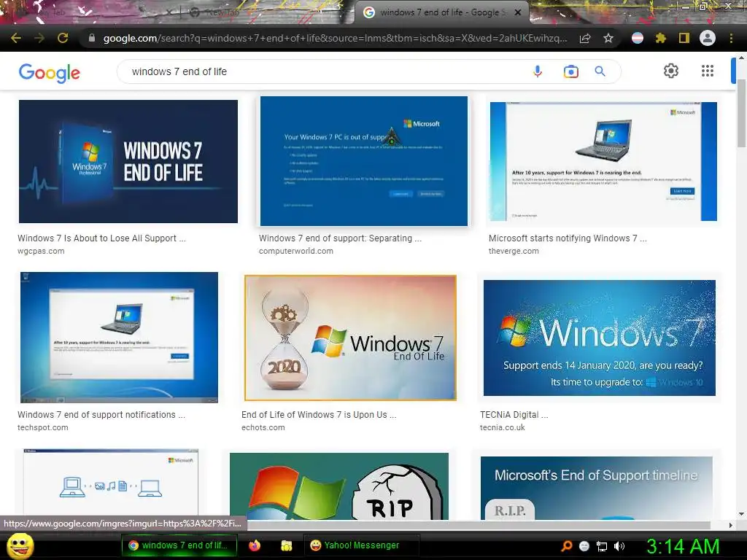The image size is (747, 560).
Task: Click the horizontal scrollbar right arrow
Action: point(731,525)
